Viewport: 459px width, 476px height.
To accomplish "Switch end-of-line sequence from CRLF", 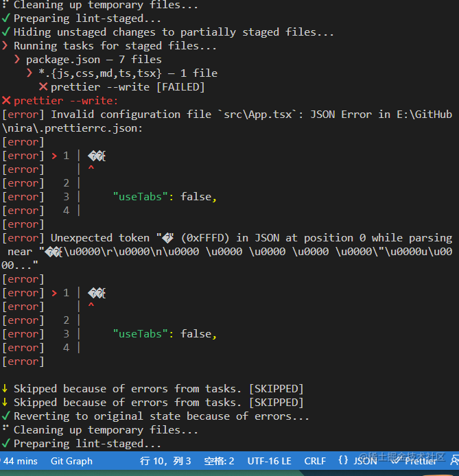I will click(315, 461).
